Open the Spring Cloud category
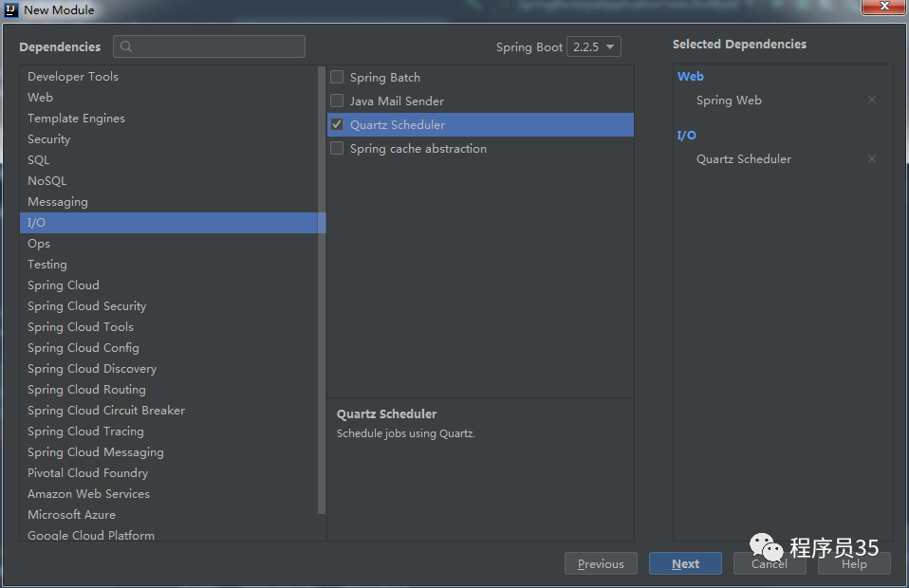The width and height of the screenshot is (909, 588). point(169,285)
